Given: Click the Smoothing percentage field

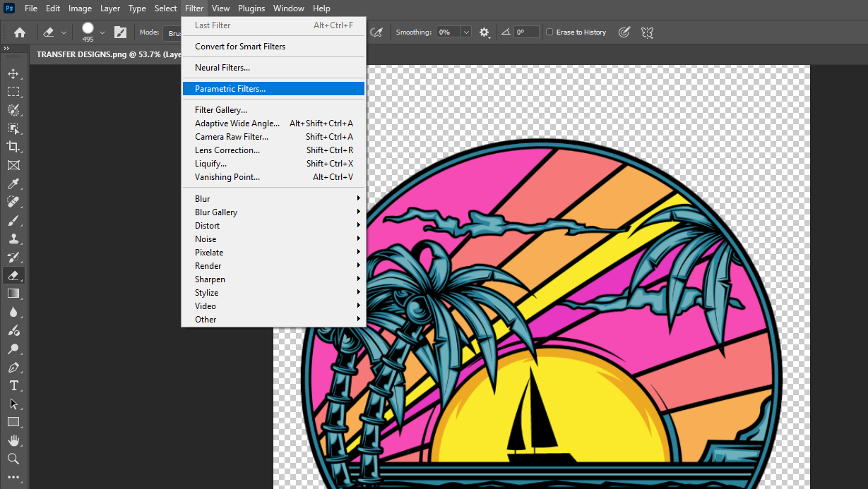Looking at the screenshot, I should [x=448, y=32].
